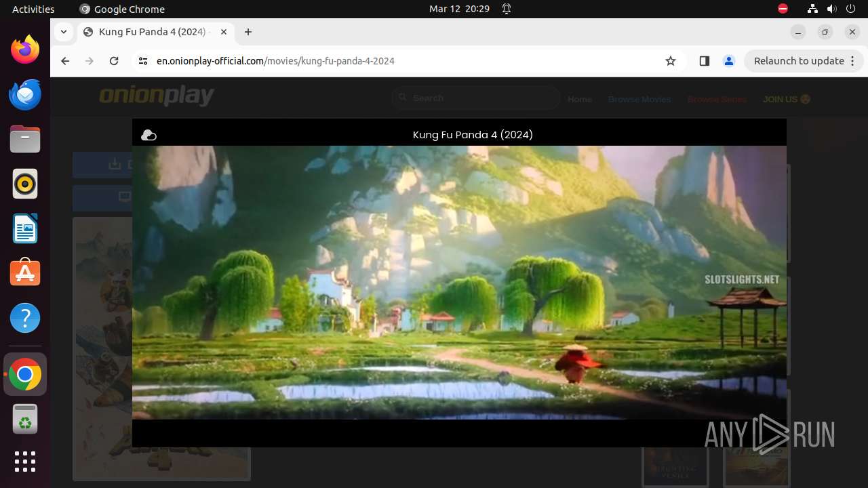Screen dimensions: 868x488
Task: Launch Thunderbird Mail from the dock
Action: coord(25,94)
